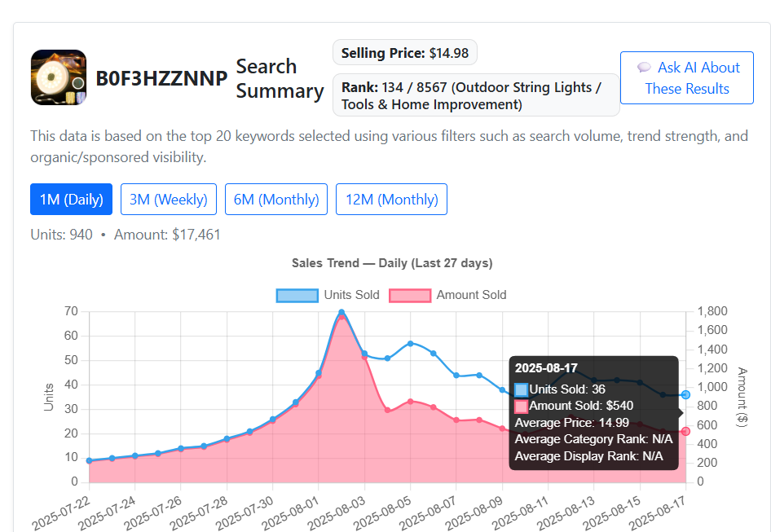
Task: Choose the 12M (Monthly) range tab
Action: (391, 199)
